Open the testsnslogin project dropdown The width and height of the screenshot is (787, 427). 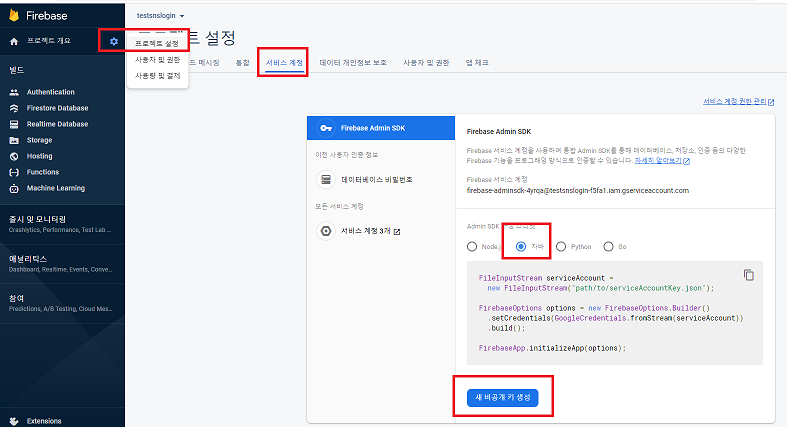coord(161,16)
